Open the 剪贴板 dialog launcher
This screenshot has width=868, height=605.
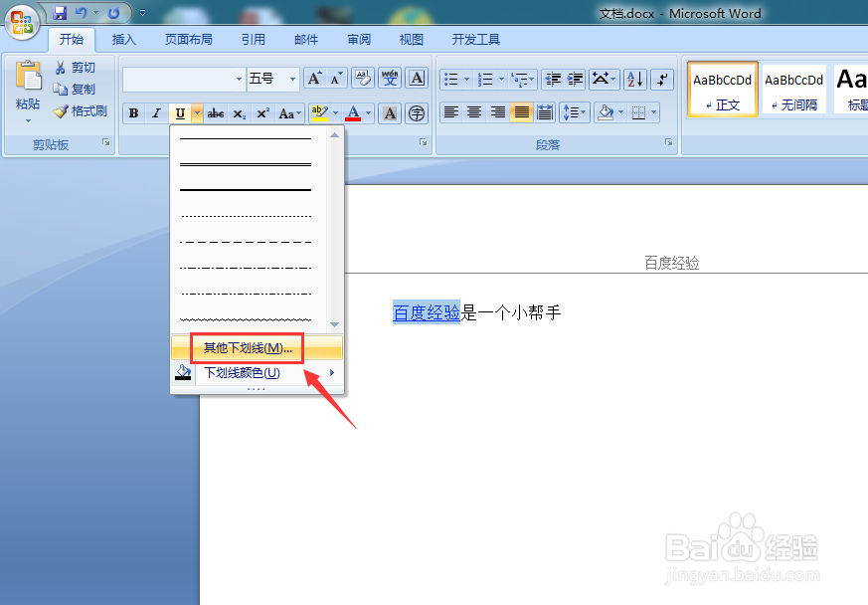coord(106,143)
